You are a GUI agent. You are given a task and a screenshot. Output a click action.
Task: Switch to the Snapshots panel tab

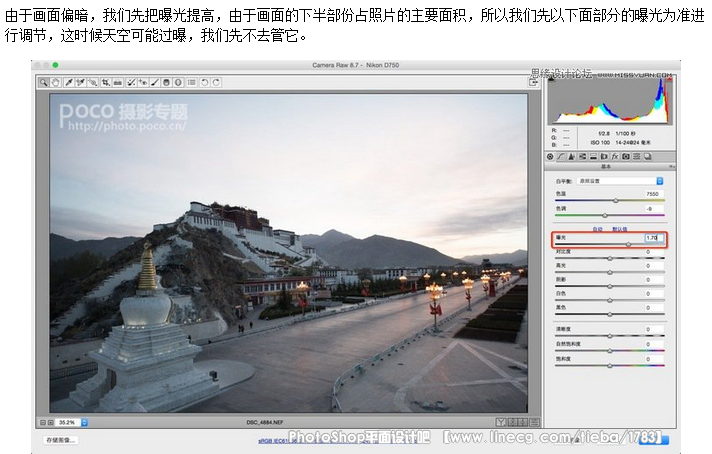coord(648,157)
